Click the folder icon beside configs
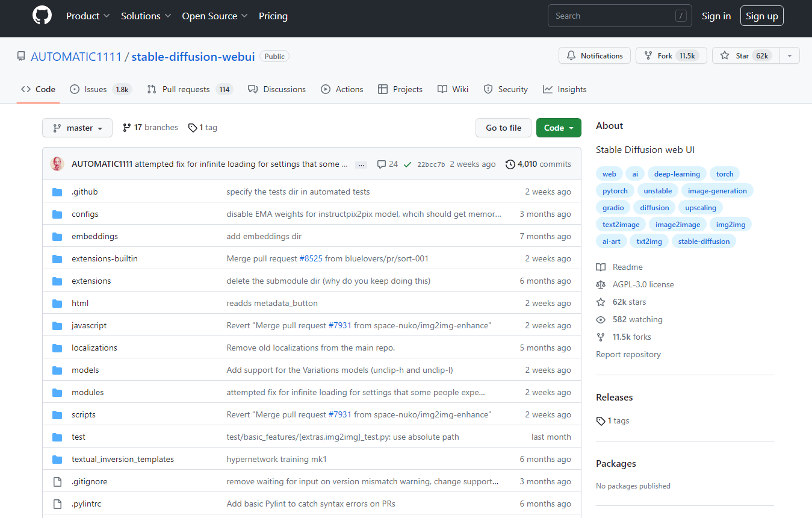Image resolution: width=812 pixels, height=518 pixels. coord(57,214)
